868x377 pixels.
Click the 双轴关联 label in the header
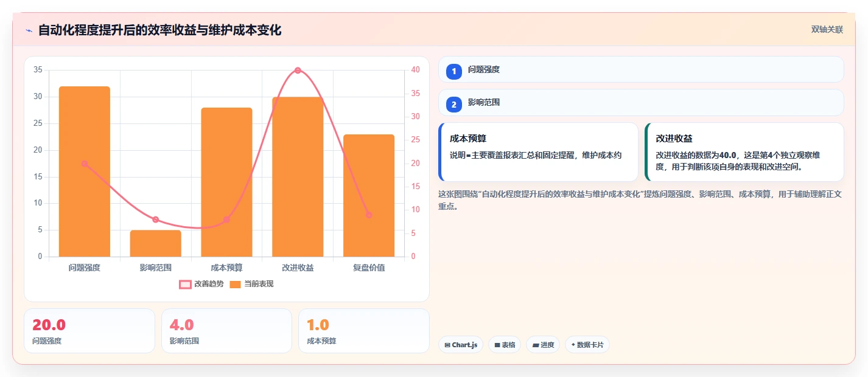(x=827, y=29)
